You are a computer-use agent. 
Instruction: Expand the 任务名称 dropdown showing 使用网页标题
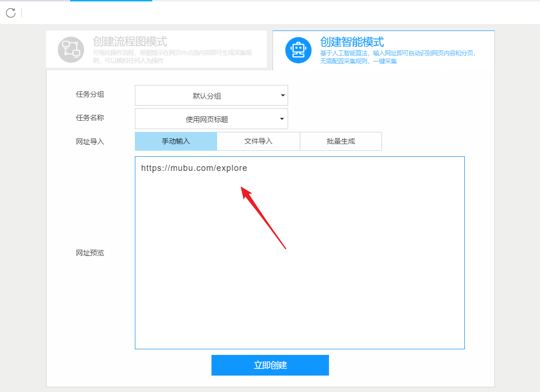[211, 119]
